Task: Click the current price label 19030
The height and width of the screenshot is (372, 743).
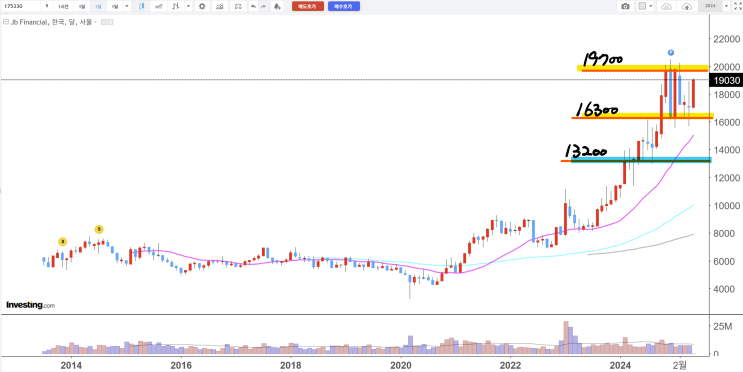Action: coord(726,81)
